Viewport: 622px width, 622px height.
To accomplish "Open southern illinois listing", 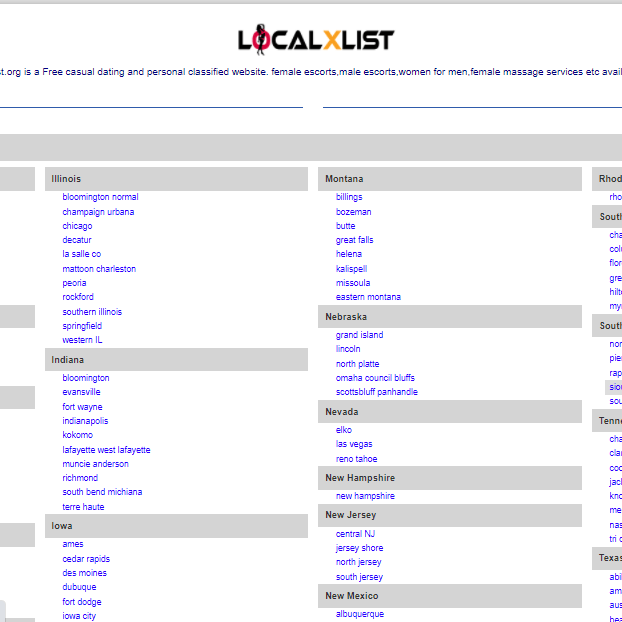I will (92, 312).
